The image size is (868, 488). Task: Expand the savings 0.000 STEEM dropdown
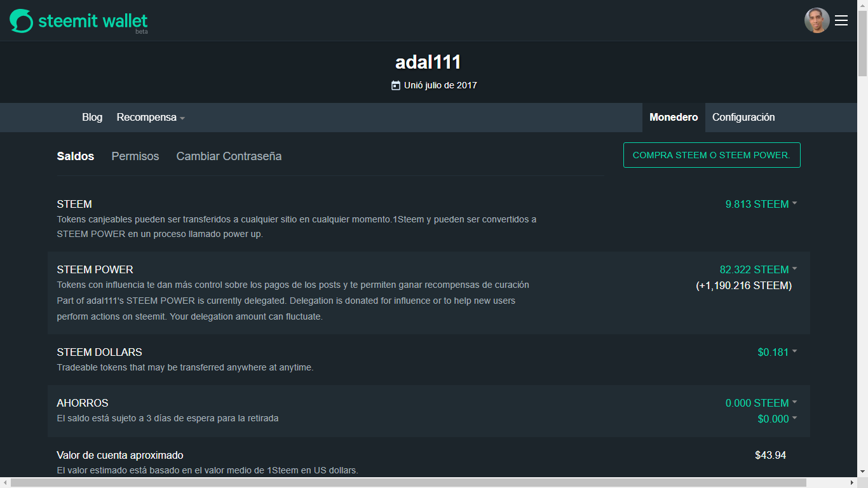(761, 403)
